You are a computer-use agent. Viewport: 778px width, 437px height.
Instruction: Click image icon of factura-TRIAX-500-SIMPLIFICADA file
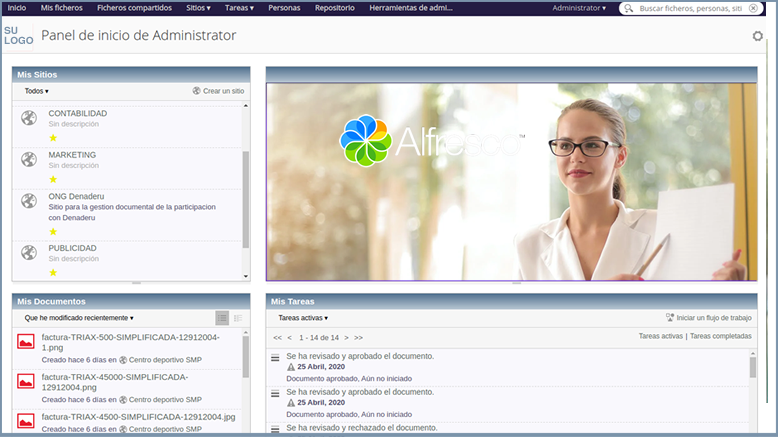click(26, 341)
